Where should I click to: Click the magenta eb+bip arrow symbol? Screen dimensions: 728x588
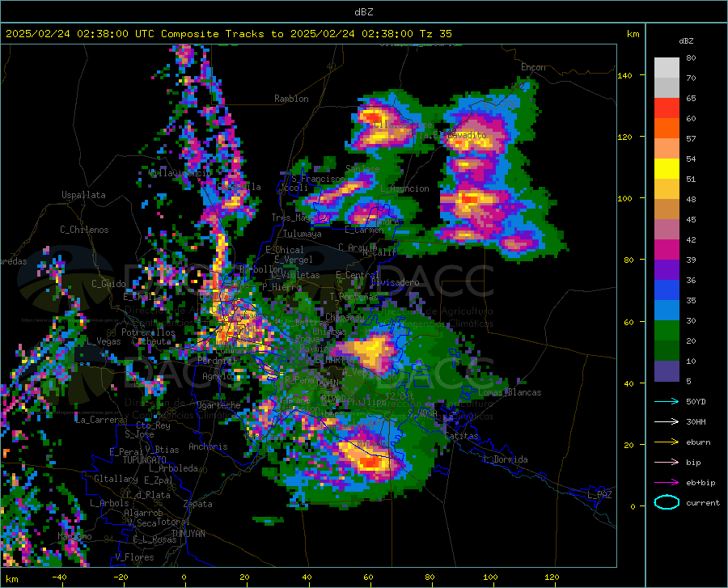click(667, 483)
